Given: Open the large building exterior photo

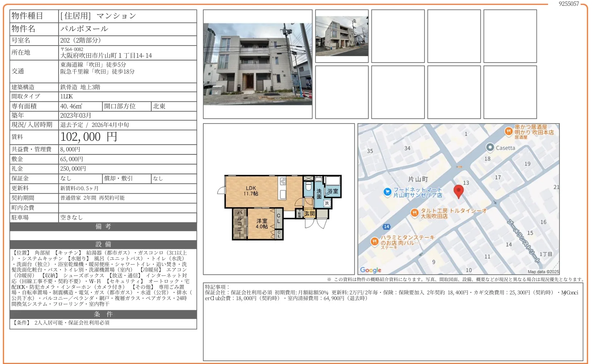Looking at the screenshot, I should tap(257, 64).
